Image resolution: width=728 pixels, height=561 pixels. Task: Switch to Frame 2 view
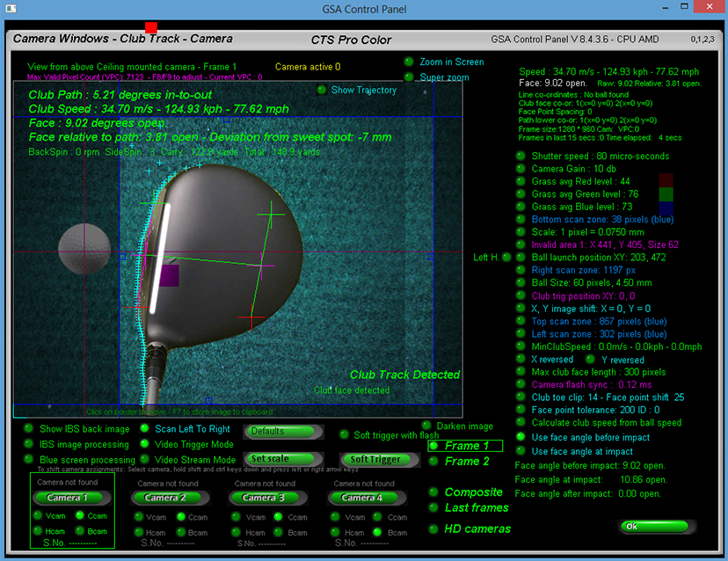point(433,461)
